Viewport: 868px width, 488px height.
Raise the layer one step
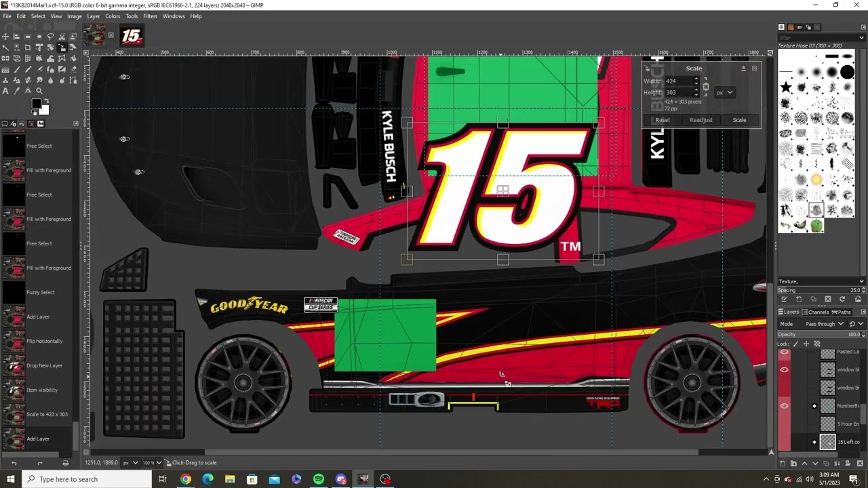(x=804, y=464)
